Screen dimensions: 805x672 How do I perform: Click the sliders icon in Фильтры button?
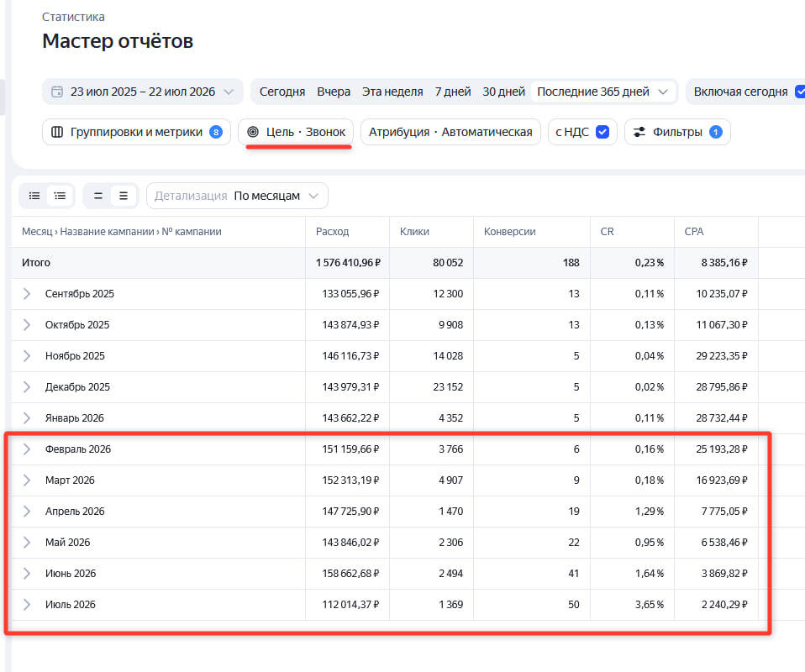tap(639, 132)
